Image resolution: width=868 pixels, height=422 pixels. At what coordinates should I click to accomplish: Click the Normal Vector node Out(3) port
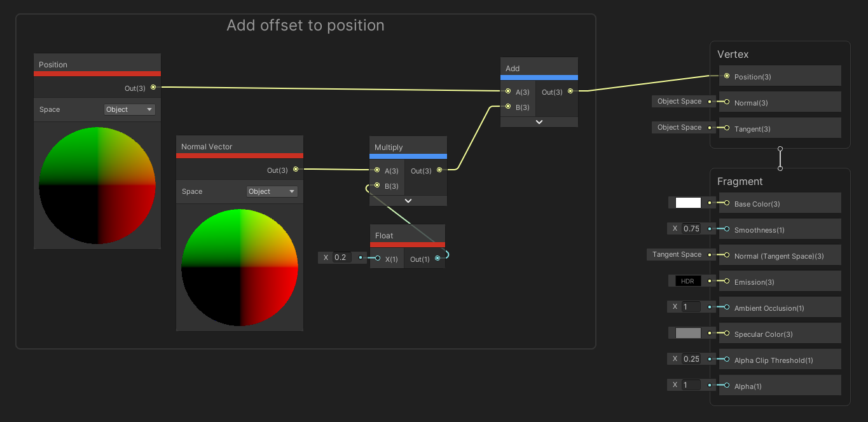[296, 170]
